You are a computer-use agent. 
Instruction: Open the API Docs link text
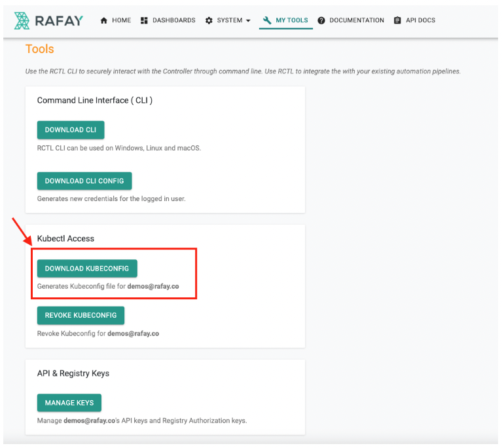[x=420, y=20]
